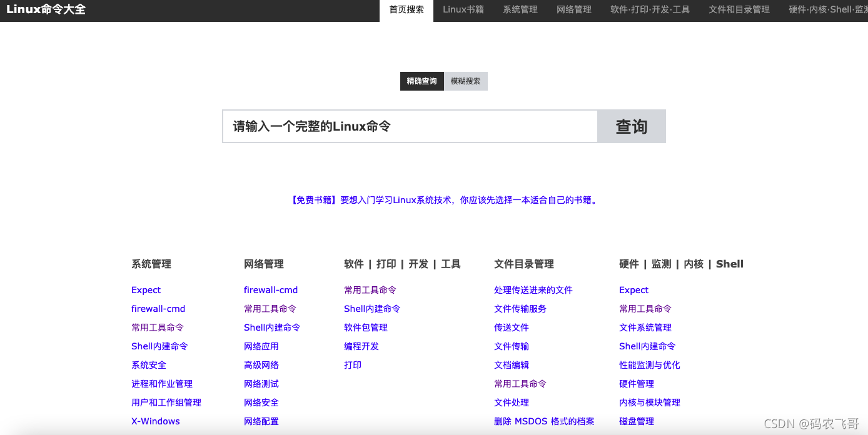Open the 免费书籍 Linux learning book link

[x=444, y=201]
